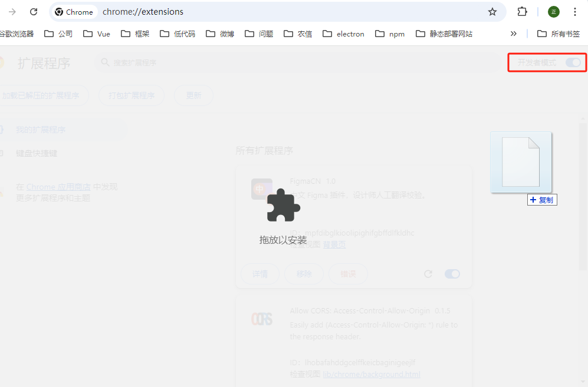Click the 加载已解压的扩展程序 button

(41, 95)
